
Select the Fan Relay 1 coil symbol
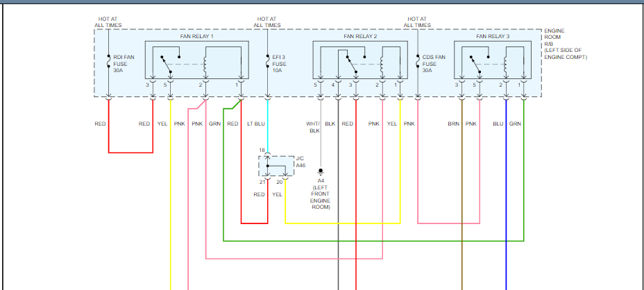coord(205,65)
